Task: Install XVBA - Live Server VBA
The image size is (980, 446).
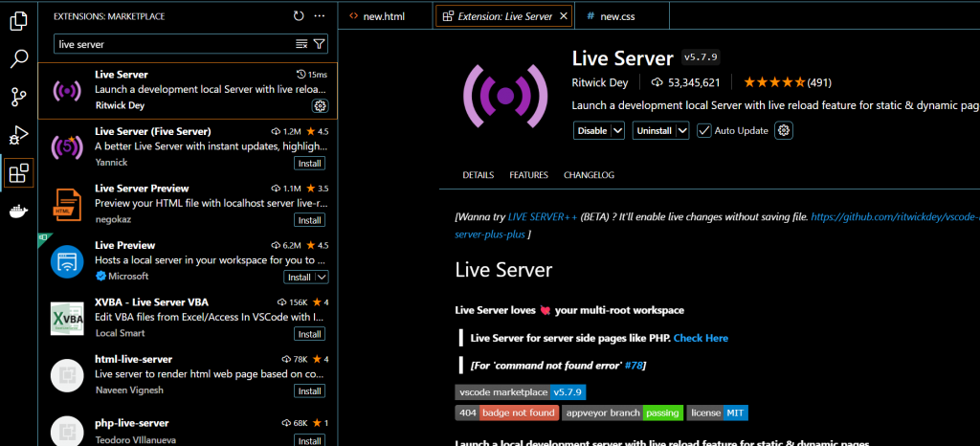Action: (309, 334)
